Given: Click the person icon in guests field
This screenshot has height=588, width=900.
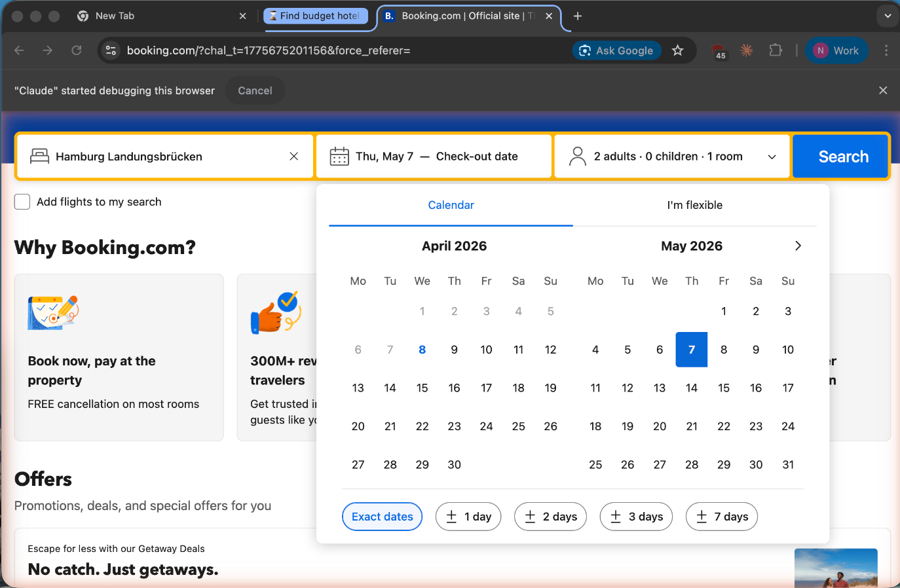Looking at the screenshot, I should (578, 156).
